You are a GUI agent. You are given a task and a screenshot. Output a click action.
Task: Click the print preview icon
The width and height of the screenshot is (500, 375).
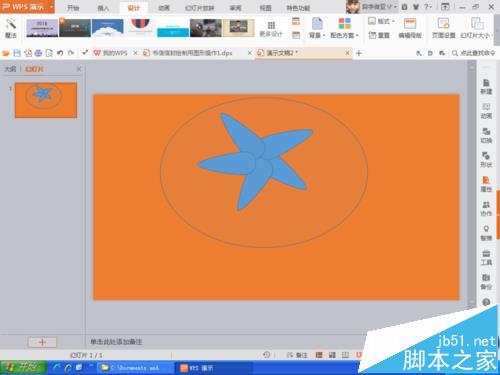click(x=49, y=53)
